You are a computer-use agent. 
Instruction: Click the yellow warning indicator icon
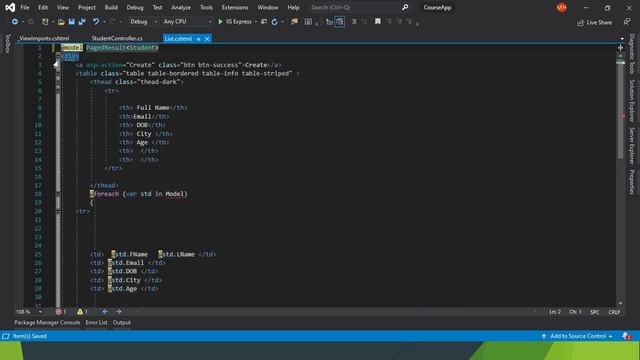coord(80,312)
